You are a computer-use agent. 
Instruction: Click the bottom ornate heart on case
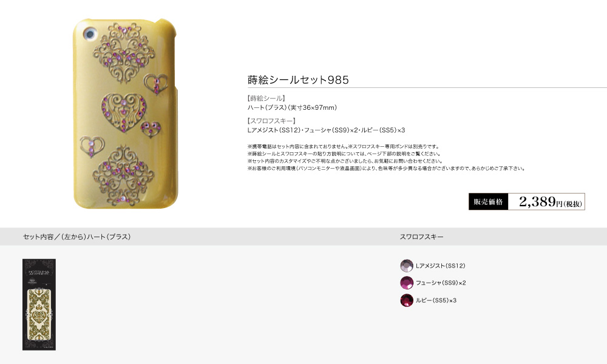pyautogui.click(x=124, y=175)
